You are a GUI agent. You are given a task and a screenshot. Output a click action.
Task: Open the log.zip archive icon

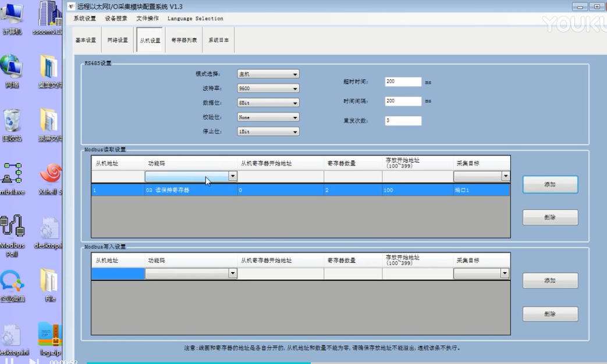pyautogui.click(x=49, y=336)
